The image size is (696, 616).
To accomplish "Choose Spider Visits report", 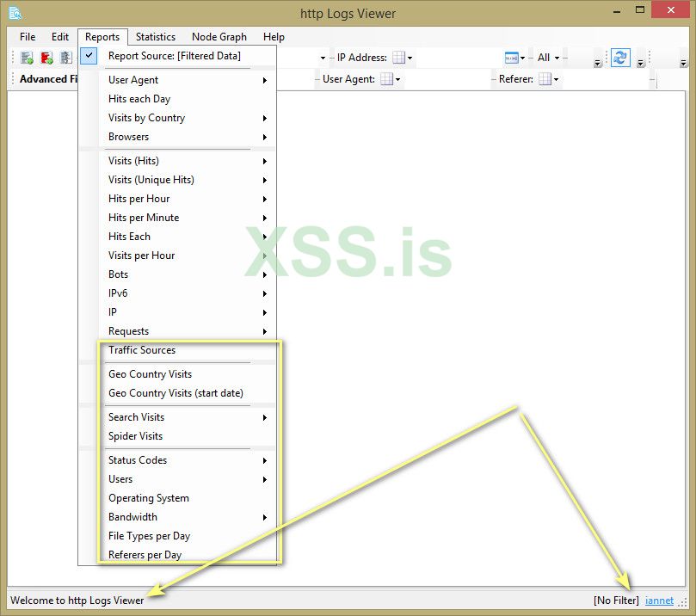I will click(177, 436).
